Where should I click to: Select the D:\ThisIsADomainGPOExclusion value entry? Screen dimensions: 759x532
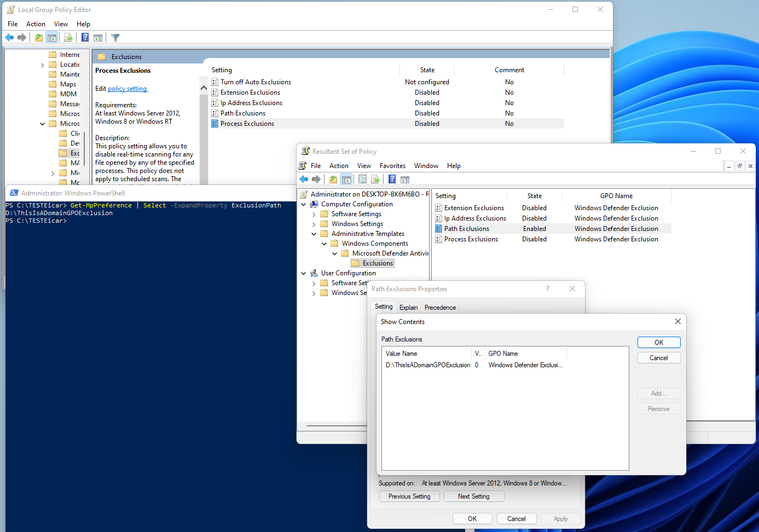point(427,365)
